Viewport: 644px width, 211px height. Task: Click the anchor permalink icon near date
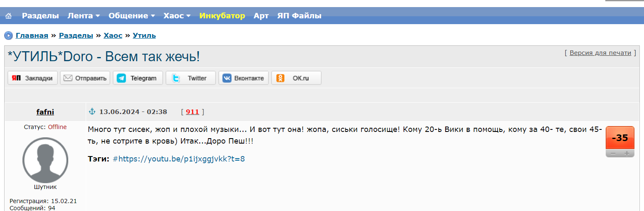pos(92,112)
